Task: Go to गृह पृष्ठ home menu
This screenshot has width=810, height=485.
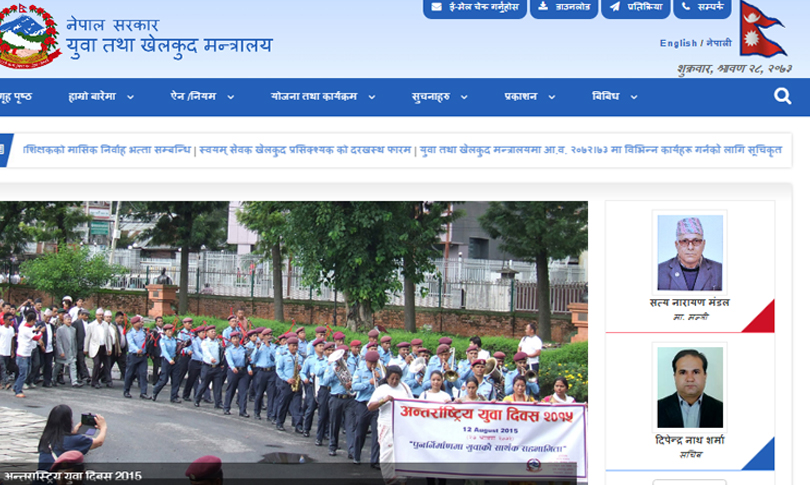Action: (x=16, y=97)
